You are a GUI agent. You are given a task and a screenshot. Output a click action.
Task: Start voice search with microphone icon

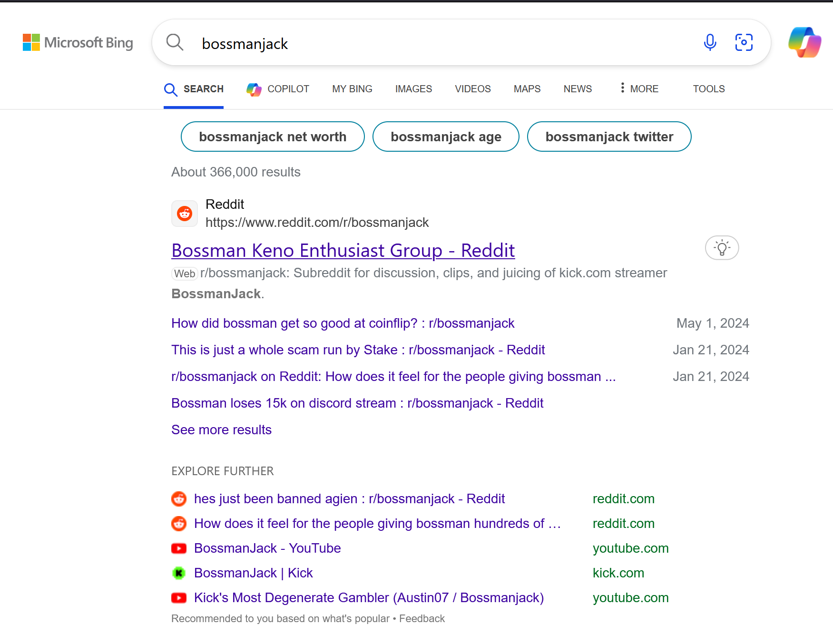pos(710,42)
